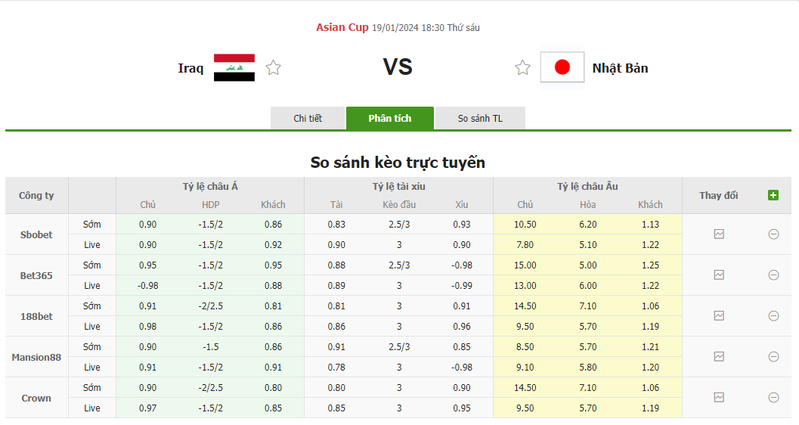Click the Japan flag image
This screenshot has height=425, width=799.
562,67
